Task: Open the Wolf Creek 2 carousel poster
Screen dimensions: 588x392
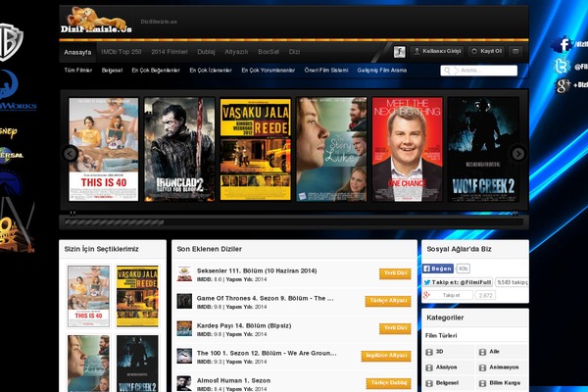Action: [x=483, y=149]
